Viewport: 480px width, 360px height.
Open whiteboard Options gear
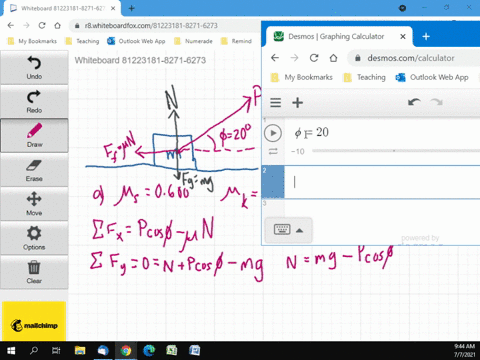[x=34, y=238]
